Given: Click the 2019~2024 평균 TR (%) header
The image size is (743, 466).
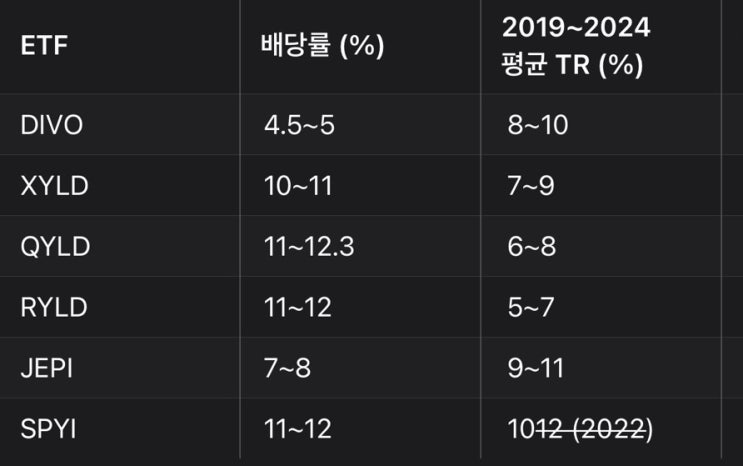Looking at the screenshot, I should [575, 46].
